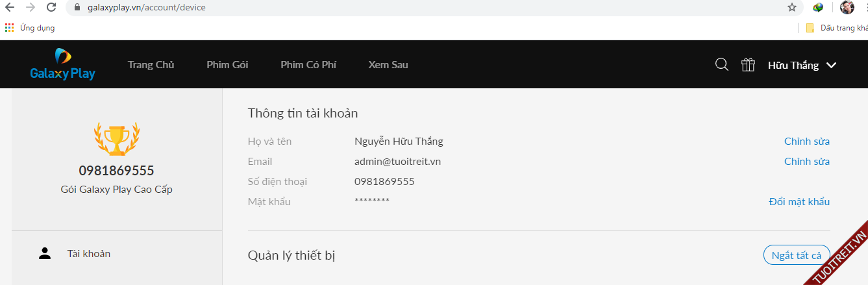Click Chỉnh sửa next to Họ và tên
Screen dimensions: 868x285
806,142
